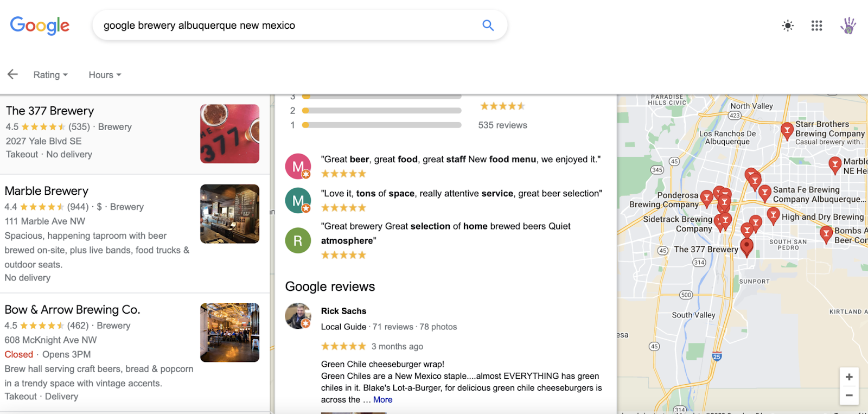Image resolution: width=868 pixels, height=414 pixels.
Task: Open the account profile avatar
Action: click(x=848, y=25)
